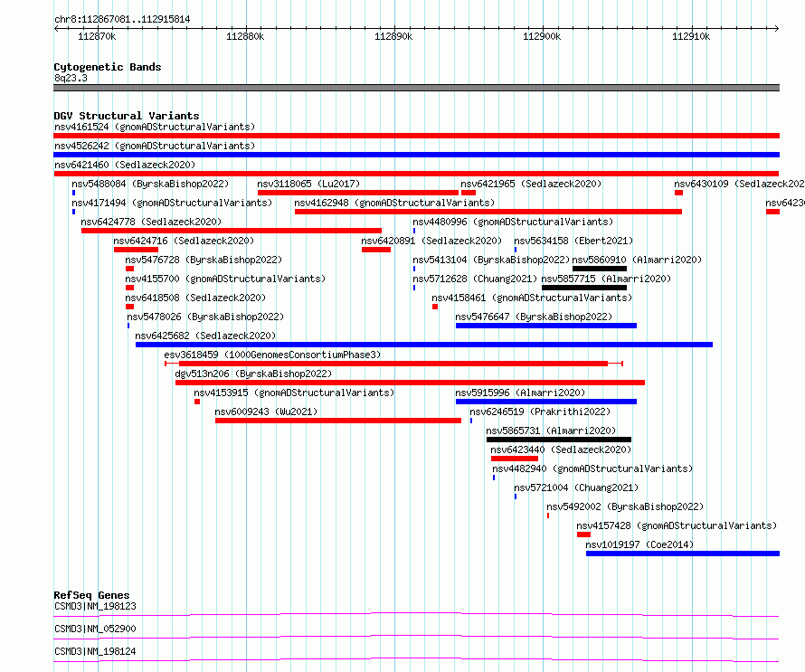The width and height of the screenshot is (805, 672).
Task: Open nsv4482940 gnomAD variant label
Action: coord(592,469)
